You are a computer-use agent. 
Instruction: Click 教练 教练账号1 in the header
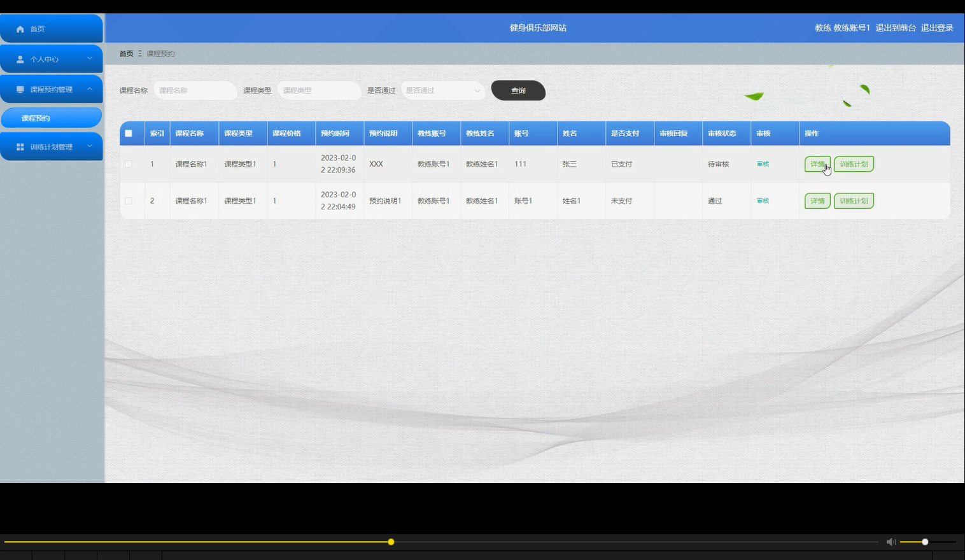point(842,28)
